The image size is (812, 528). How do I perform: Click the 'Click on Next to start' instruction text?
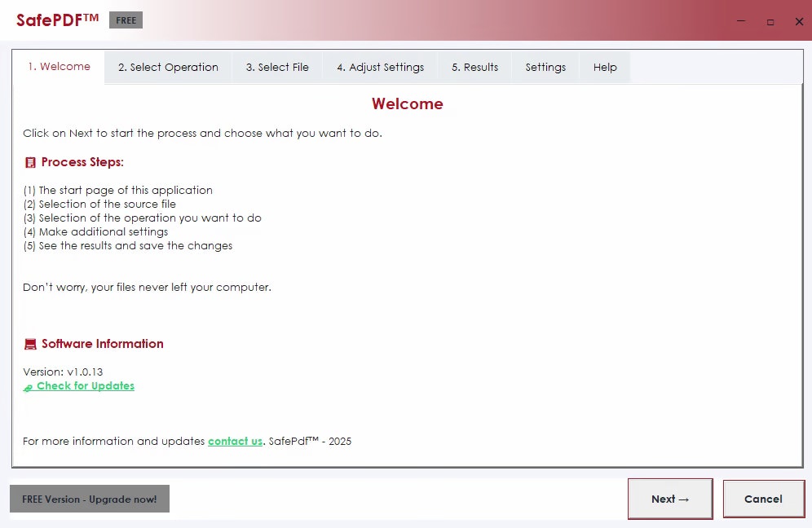pyautogui.click(x=202, y=133)
